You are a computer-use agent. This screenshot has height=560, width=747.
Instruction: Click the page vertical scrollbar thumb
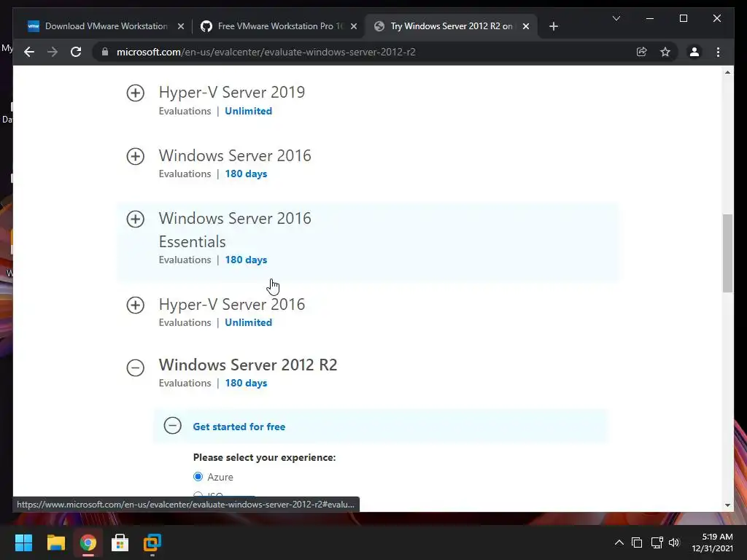click(727, 253)
